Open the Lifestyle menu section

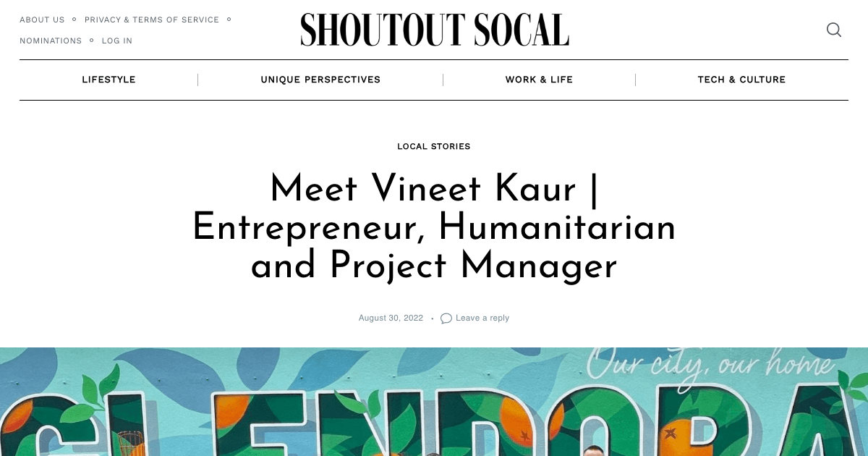(x=109, y=80)
